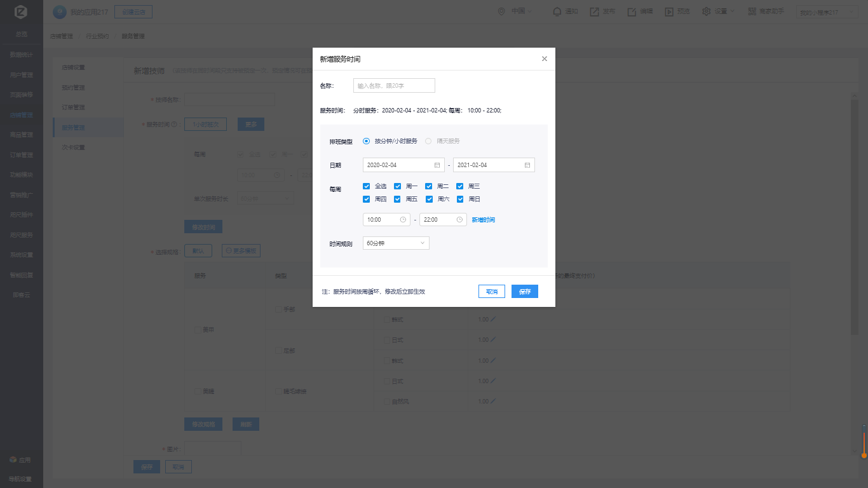Click calendar icon in start date field
The width and height of the screenshot is (868, 488).
437,165
